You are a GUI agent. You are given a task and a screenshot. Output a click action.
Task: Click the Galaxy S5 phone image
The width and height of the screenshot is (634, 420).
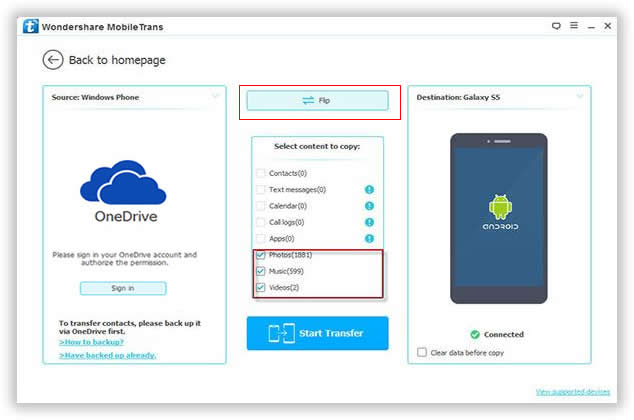[x=499, y=218]
